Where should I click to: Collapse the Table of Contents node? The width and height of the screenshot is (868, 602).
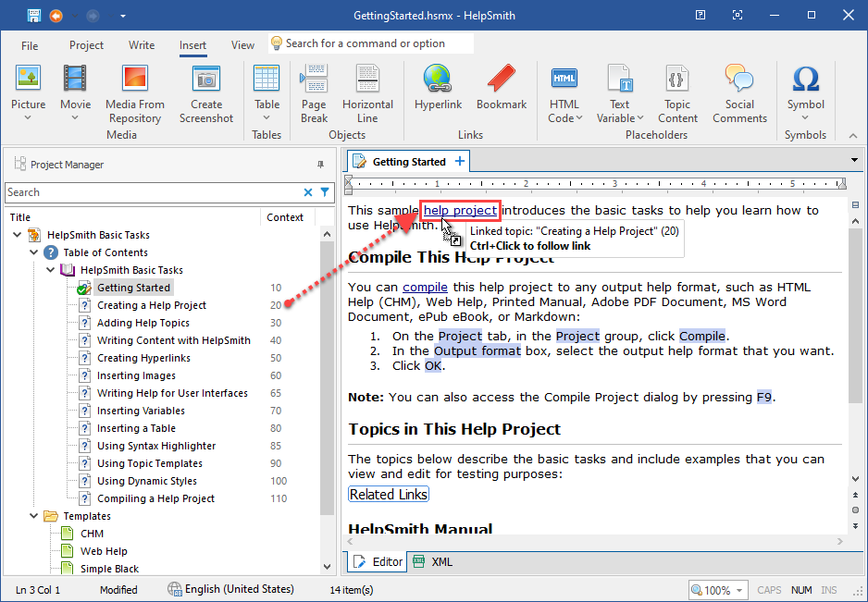pyautogui.click(x=33, y=252)
